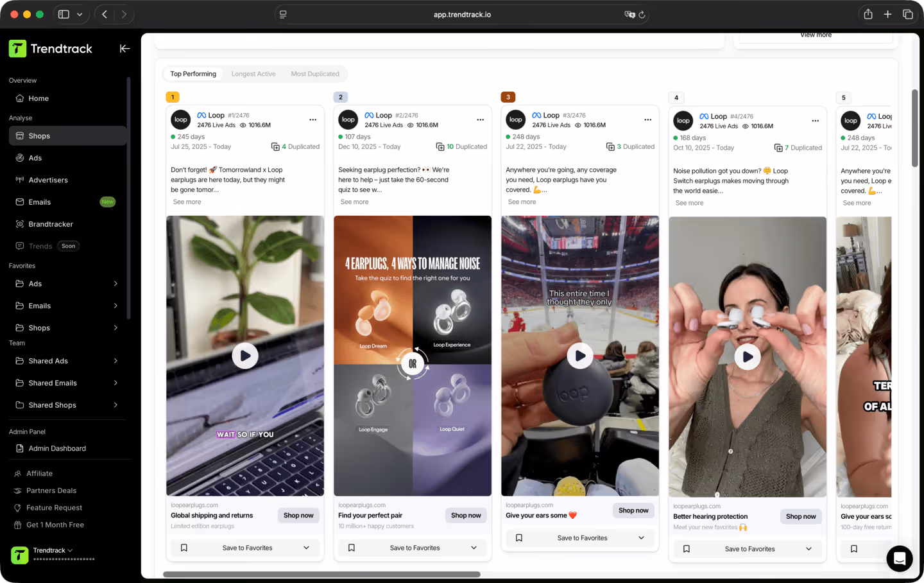Switch to the Longest Active tab
This screenshot has width=924, height=583.
pos(253,74)
